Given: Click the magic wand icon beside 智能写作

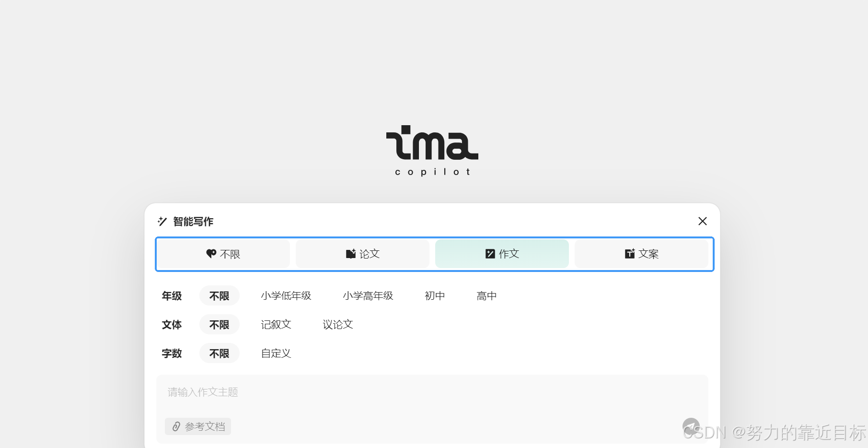Looking at the screenshot, I should (162, 221).
